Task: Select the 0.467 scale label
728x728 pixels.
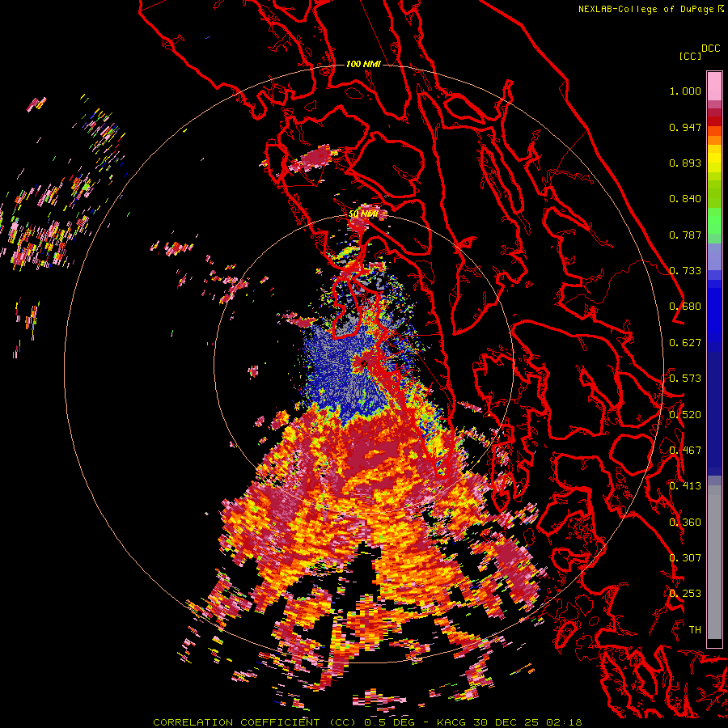Action: tap(685, 450)
